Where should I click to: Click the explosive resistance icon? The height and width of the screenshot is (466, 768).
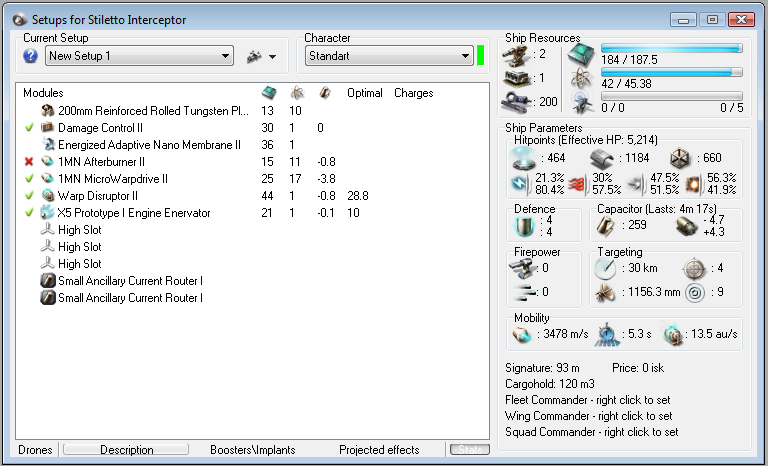click(695, 184)
